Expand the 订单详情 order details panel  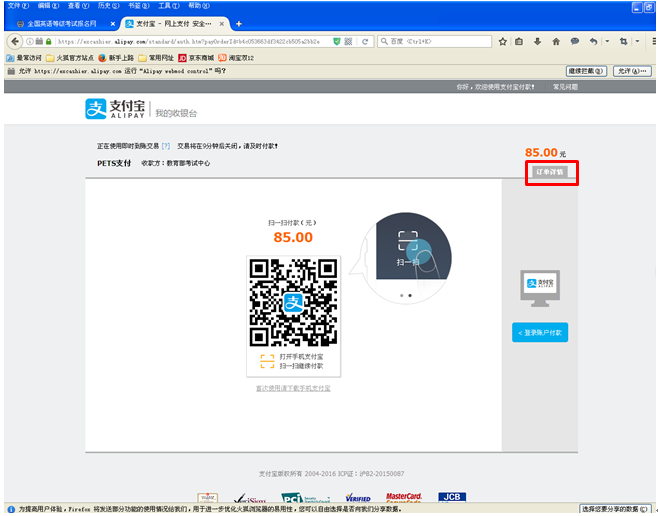tap(551, 172)
